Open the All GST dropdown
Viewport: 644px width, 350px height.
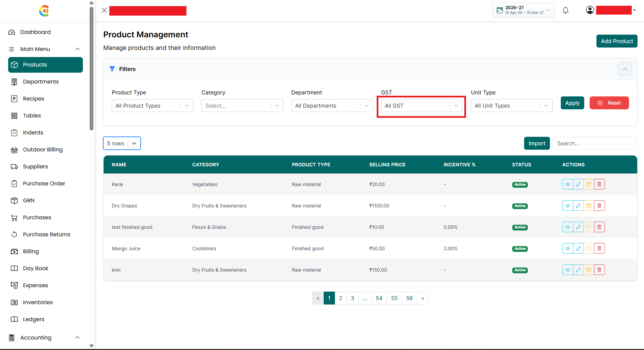coord(422,106)
